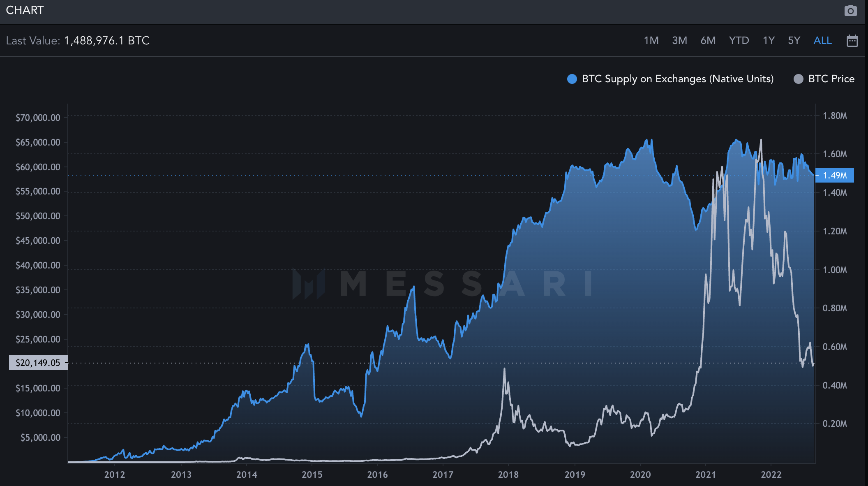Click the 1.20M supply axis label
The image size is (868, 486).
click(x=835, y=231)
